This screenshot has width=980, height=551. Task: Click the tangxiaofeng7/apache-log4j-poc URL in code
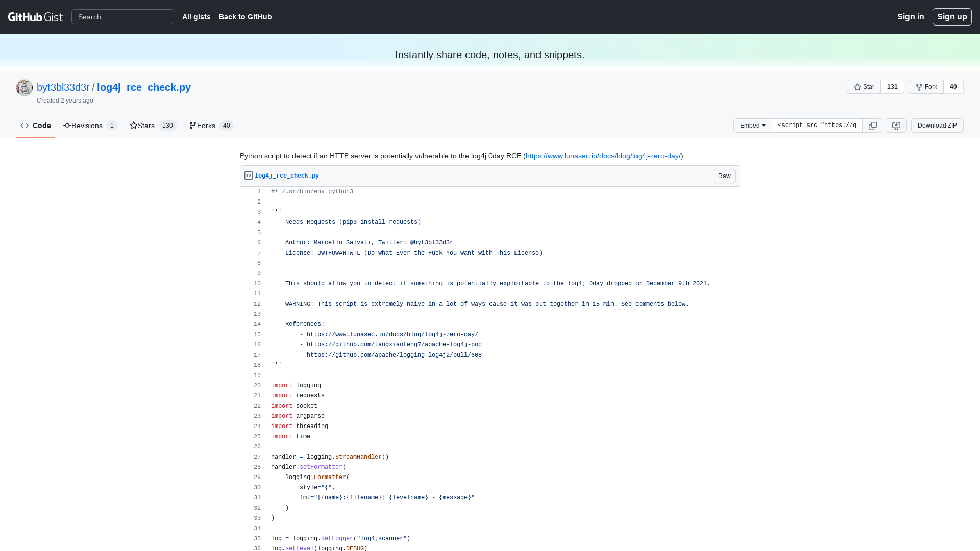coord(394,345)
